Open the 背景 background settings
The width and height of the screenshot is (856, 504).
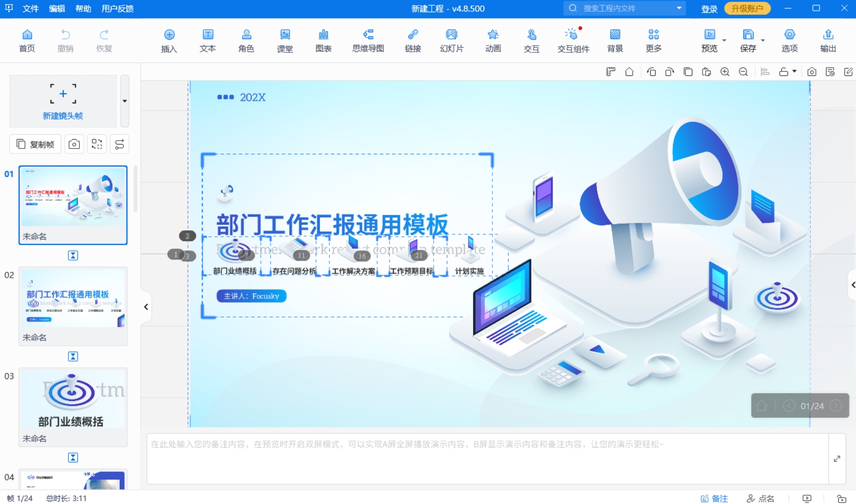pyautogui.click(x=615, y=40)
